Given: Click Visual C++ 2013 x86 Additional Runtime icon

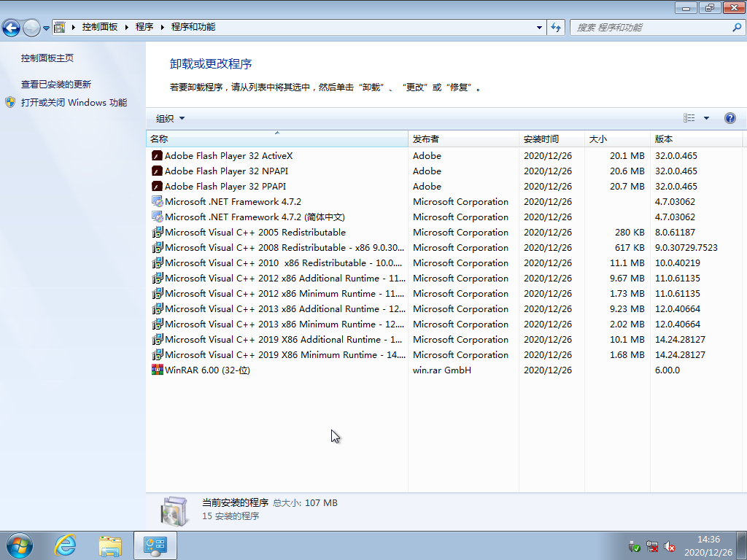Looking at the screenshot, I should pyautogui.click(x=158, y=308).
